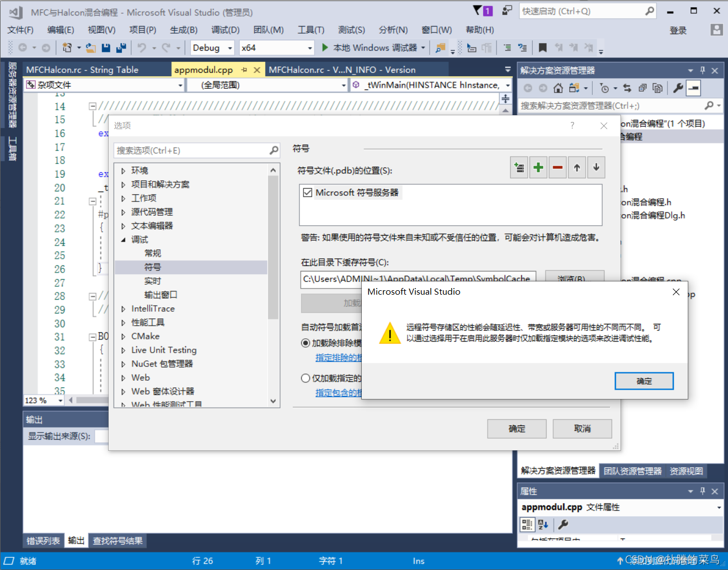The height and width of the screenshot is (570, 728).
Task: Click the red minus remove symbol location
Action: (558, 168)
